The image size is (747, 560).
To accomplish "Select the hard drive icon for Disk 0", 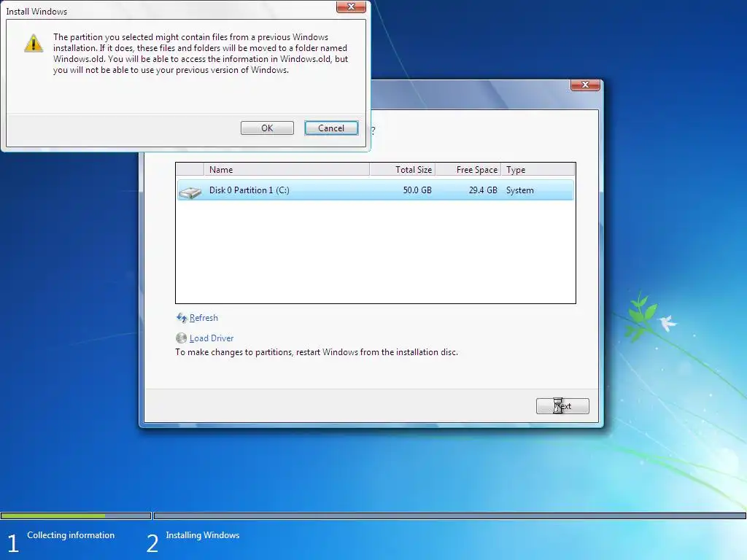I will (190, 192).
